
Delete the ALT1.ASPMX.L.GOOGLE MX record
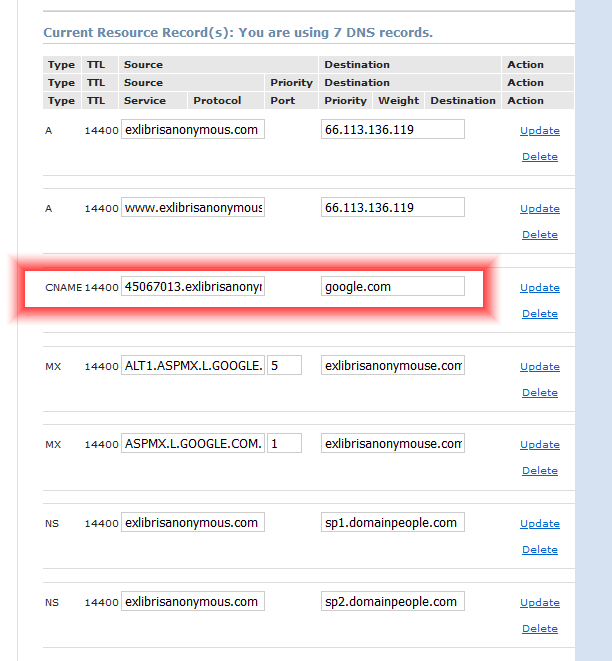coord(540,393)
